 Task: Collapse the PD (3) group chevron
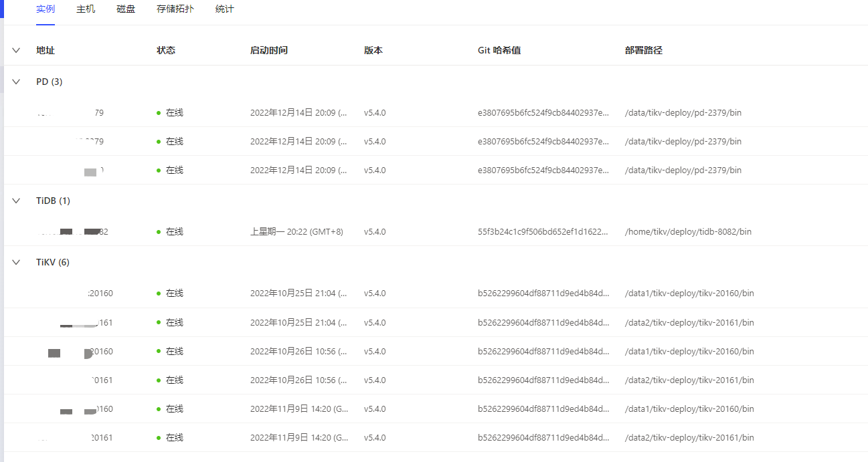(x=16, y=82)
